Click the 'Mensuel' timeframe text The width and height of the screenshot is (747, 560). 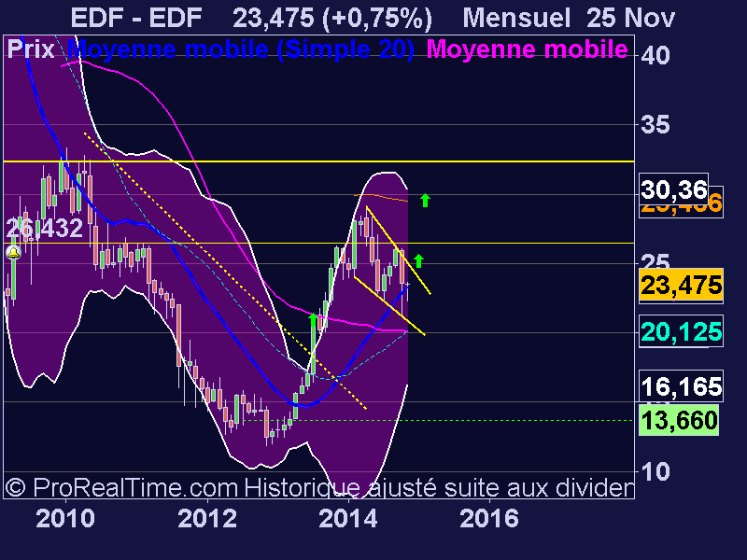(x=516, y=18)
